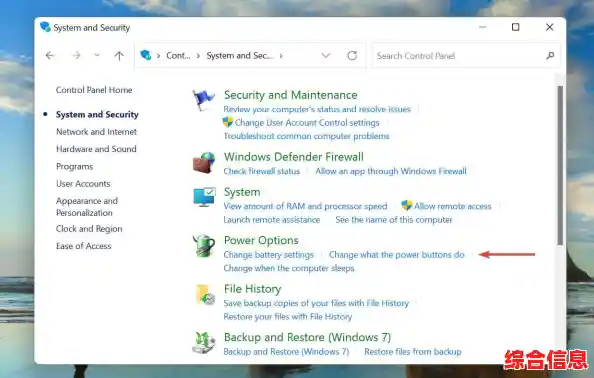The width and height of the screenshot is (594, 378).
Task: Change battery settings
Action: click(269, 255)
